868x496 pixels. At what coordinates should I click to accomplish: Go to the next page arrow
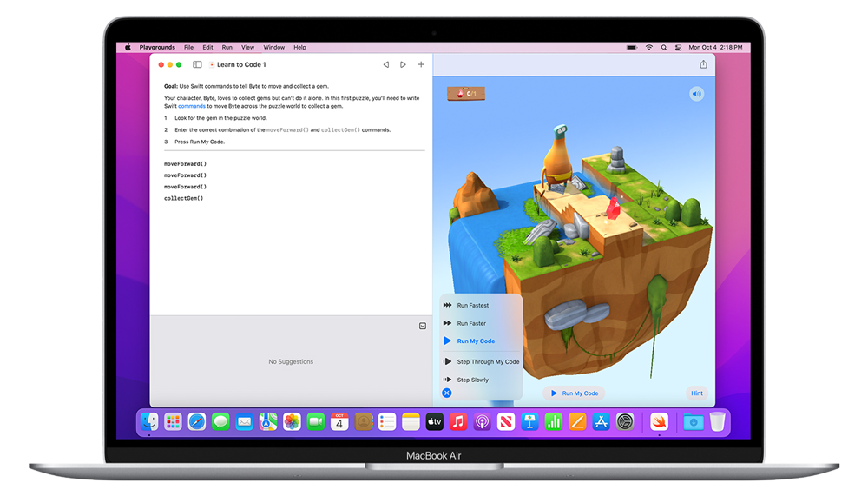[403, 65]
